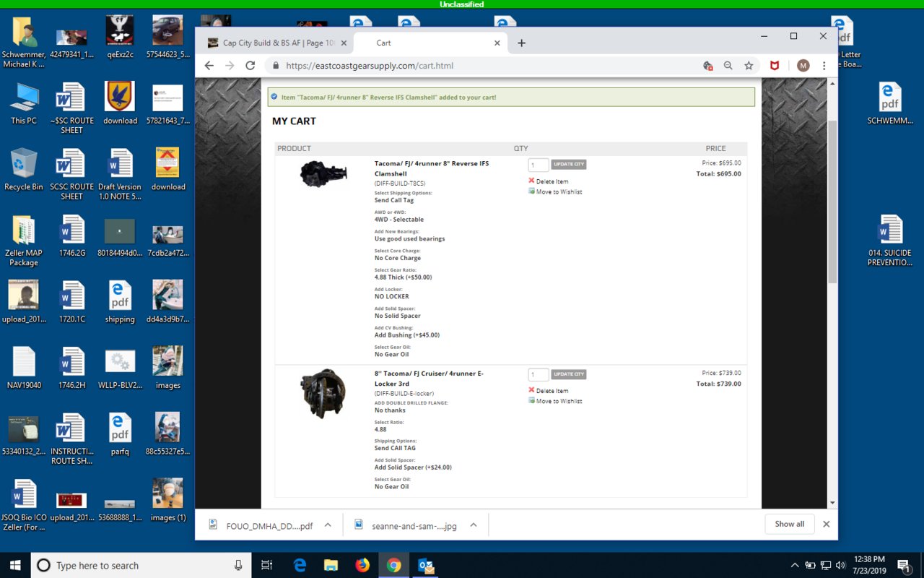Click quantity field for E-Locker item
Viewport: 924px width, 578px height.
pyautogui.click(x=539, y=374)
